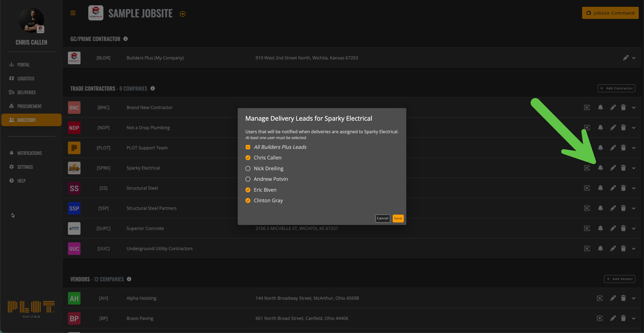Click the pencil edit icon for Brand New Contractor

click(x=613, y=108)
